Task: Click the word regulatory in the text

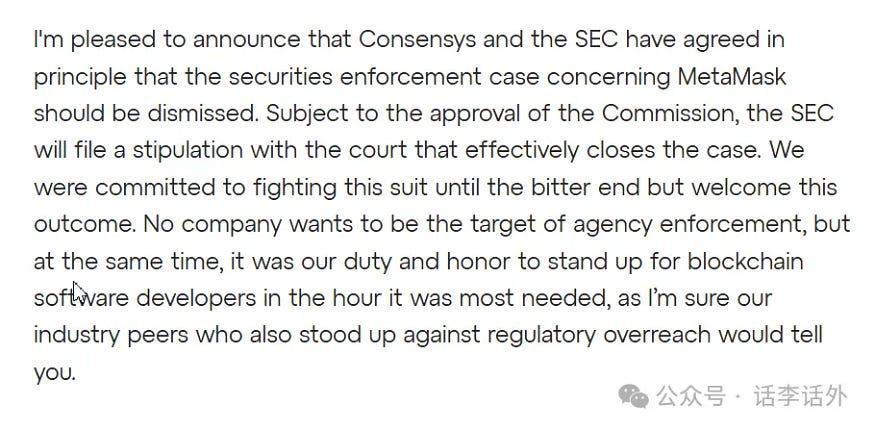Action: 541,336
